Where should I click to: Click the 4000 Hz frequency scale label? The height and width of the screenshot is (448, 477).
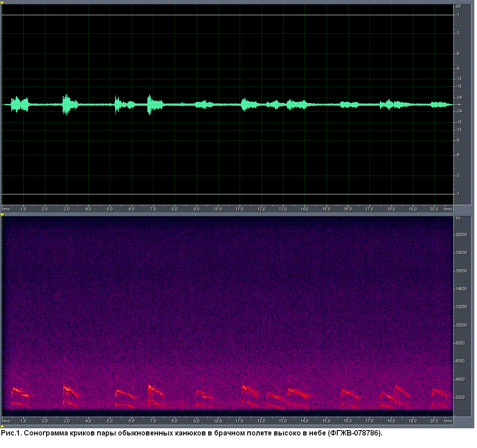coord(460,379)
